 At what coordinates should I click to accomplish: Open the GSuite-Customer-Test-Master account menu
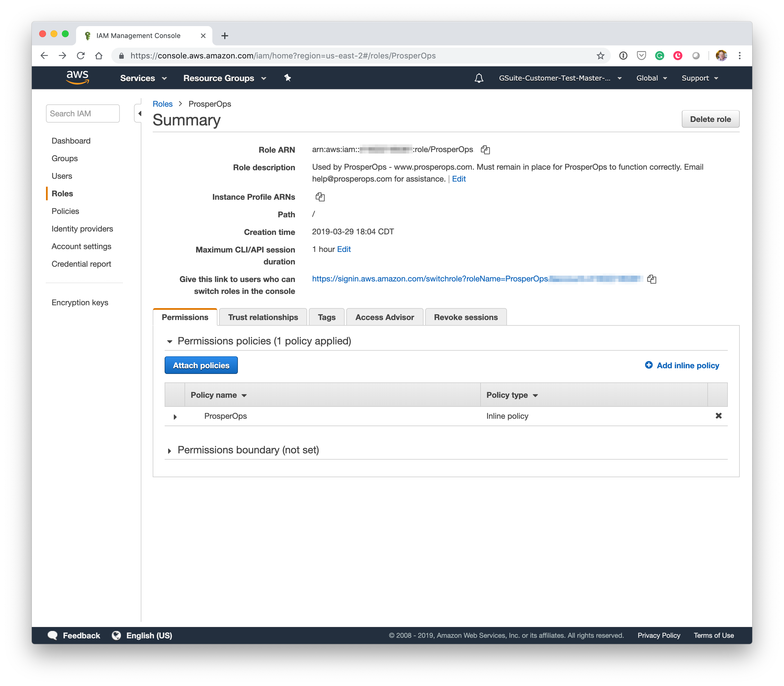click(x=560, y=78)
